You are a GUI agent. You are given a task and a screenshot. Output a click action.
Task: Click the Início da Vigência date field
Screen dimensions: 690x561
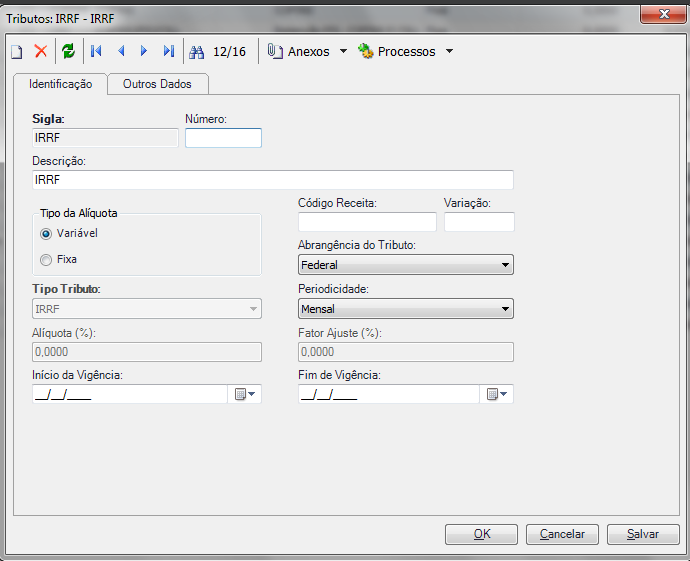click(130, 394)
